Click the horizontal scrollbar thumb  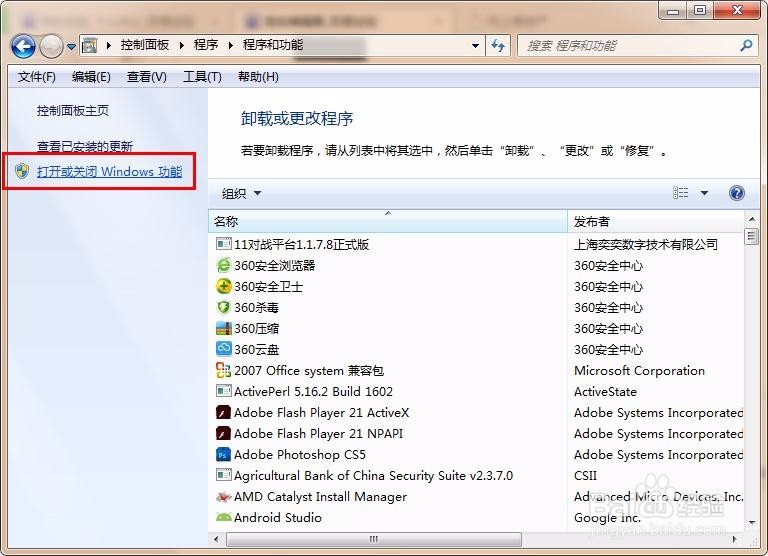point(374,539)
